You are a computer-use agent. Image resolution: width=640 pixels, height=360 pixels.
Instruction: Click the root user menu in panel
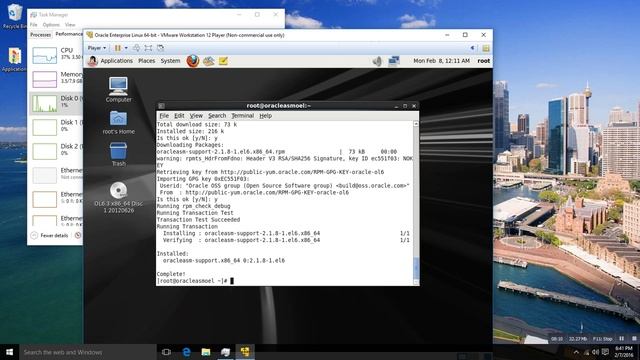tap(484, 61)
